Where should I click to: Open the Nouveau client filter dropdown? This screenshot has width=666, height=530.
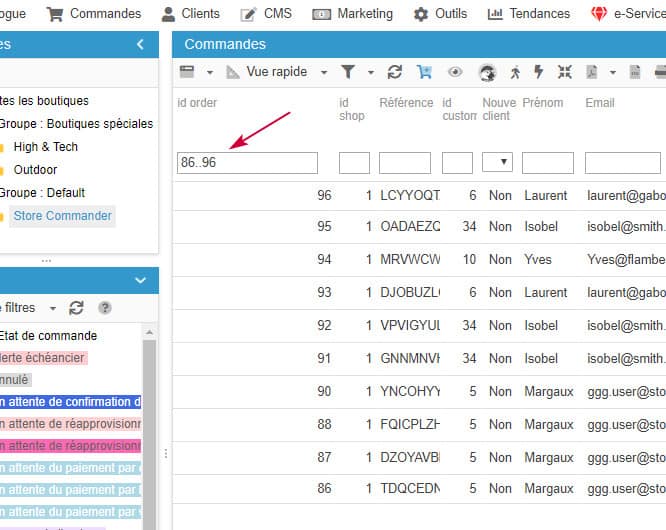[497, 162]
